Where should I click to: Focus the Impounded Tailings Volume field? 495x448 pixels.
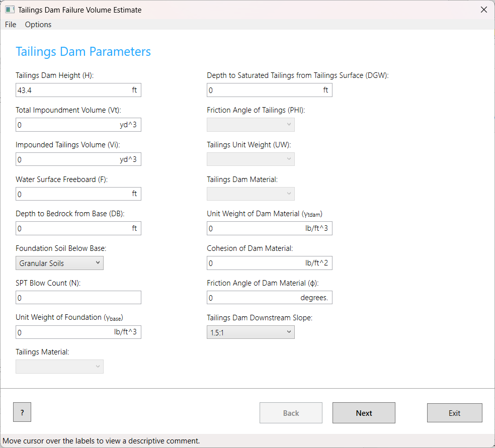(65, 159)
